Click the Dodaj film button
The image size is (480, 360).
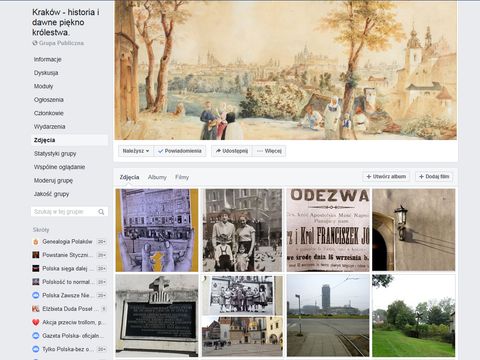click(434, 176)
